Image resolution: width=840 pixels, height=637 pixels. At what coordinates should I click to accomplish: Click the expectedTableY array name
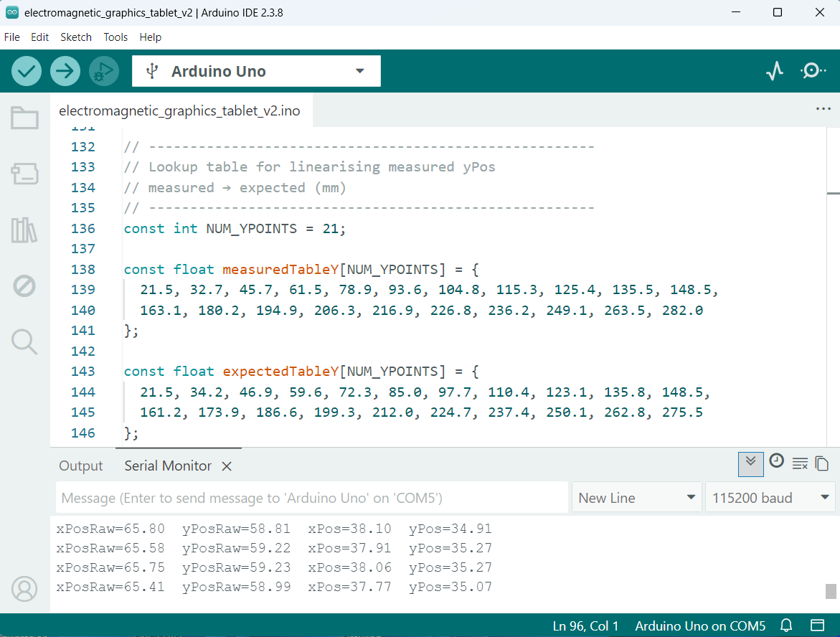click(280, 372)
